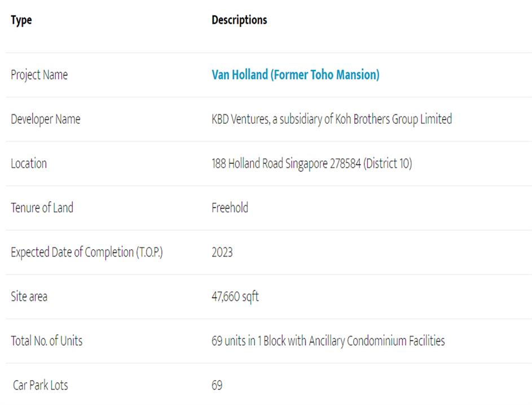Click the Type column header
The width and height of the screenshot is (532, 405).
[x=21, y=20]
